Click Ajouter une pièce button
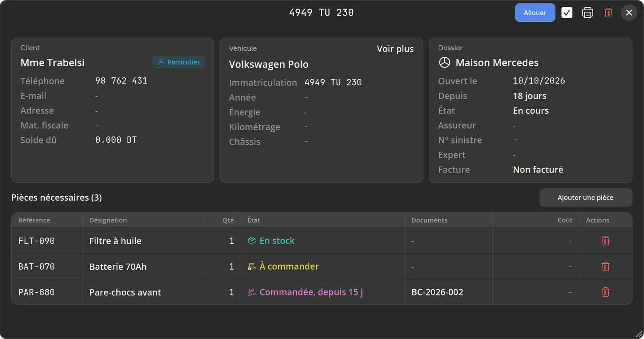The image size is (644, 339). tap(586, 198)
